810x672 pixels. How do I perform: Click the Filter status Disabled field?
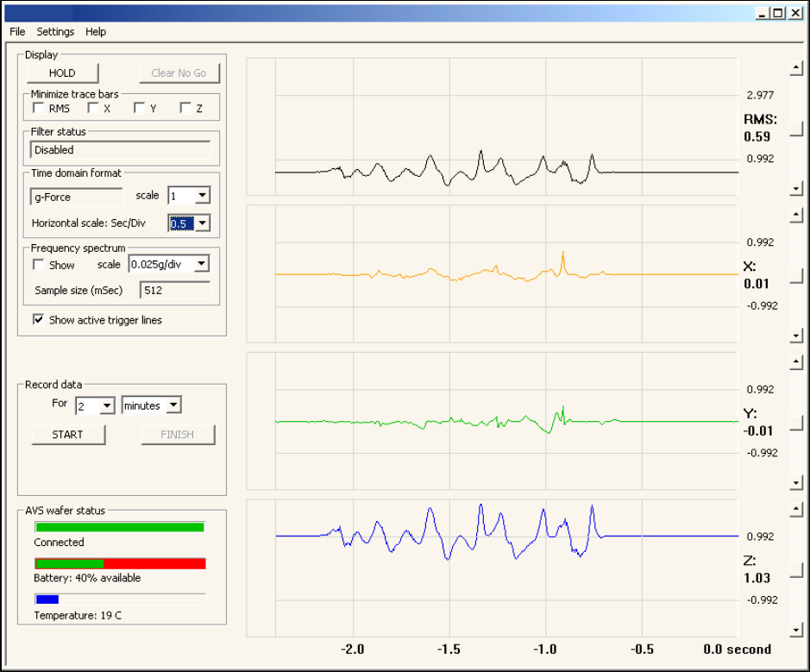[121, 150]
